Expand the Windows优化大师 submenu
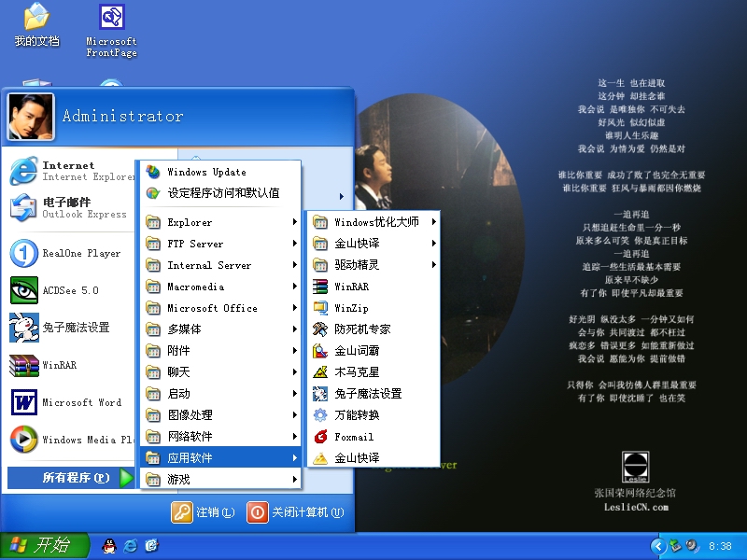747x560 pixels. tap(373, 222)
